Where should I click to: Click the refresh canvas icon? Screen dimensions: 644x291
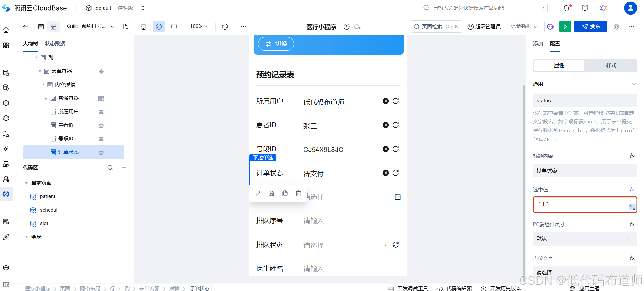[x=225, y=27]
